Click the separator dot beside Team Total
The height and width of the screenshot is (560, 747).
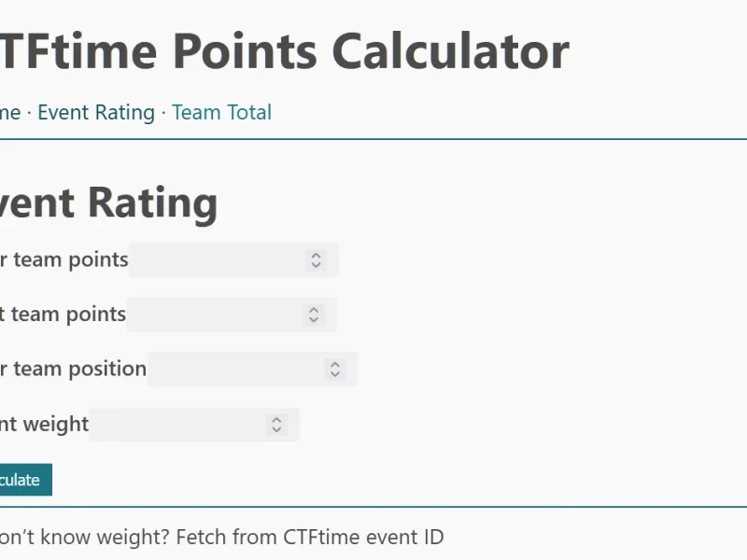click(x=162, y=112)
